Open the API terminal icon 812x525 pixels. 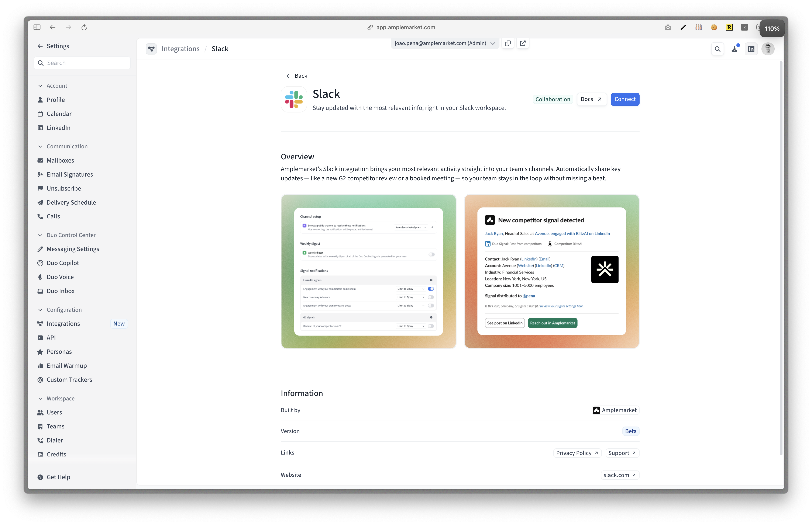coord(40,337)
